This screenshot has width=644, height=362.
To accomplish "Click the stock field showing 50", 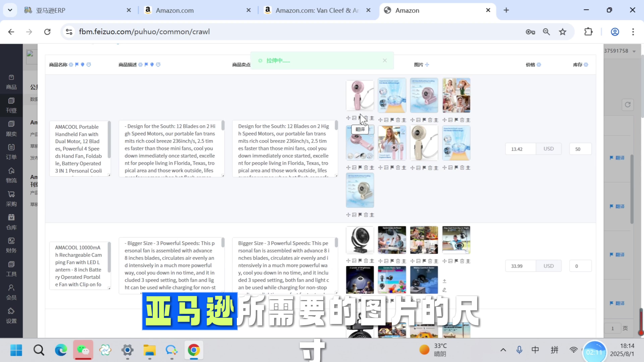I will 580,149.
